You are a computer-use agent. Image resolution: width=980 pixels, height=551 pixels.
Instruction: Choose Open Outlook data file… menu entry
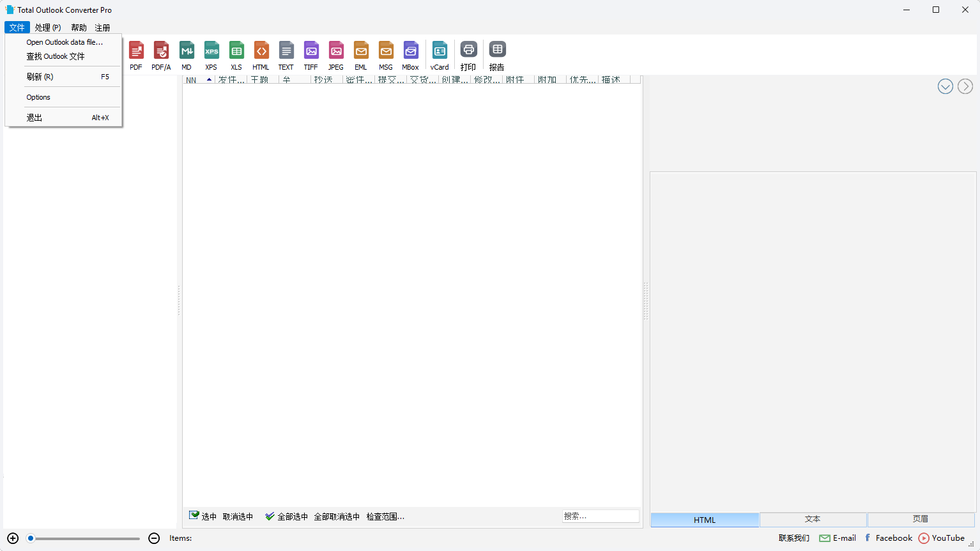pyautogui.click(x=64, y=42)
